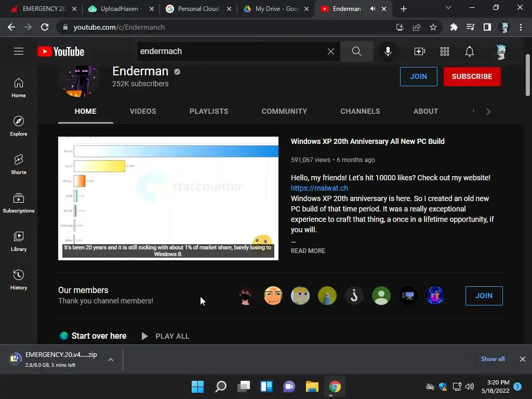Expand the tab search chevron

pos(448,7)
